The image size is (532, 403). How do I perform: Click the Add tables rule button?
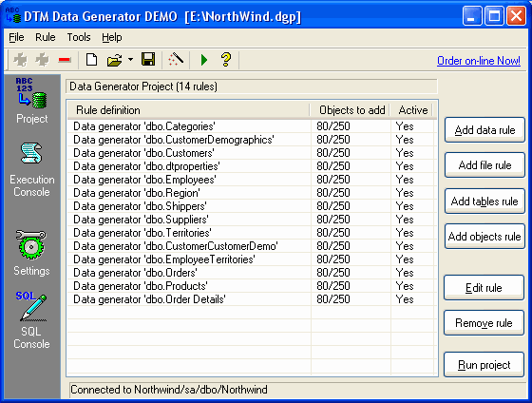coord(484,201)
